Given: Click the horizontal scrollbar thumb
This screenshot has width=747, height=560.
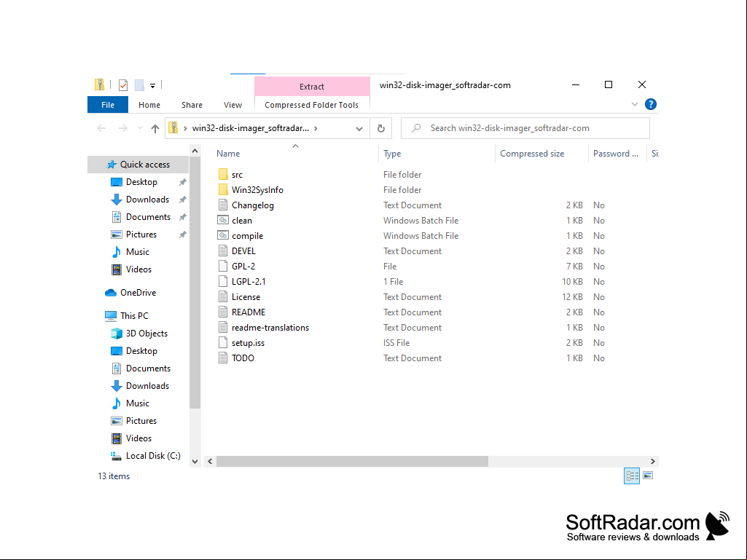Looking at the screenshot, I should [x=352, y=462].
